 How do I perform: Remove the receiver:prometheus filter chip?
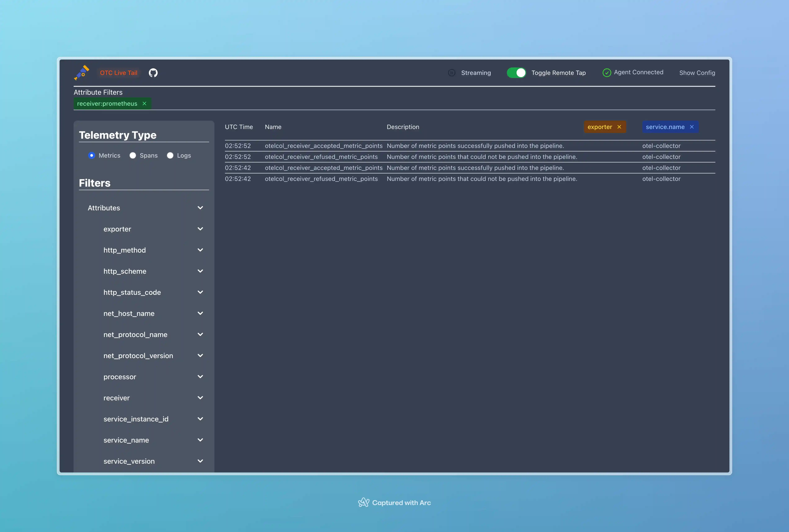point(145,104)
